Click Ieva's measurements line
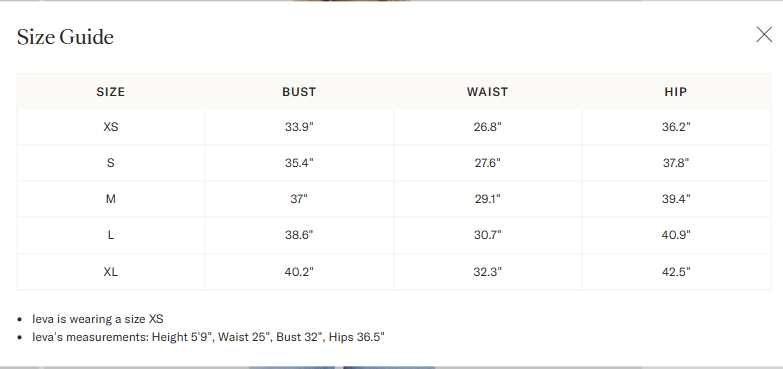Viewport: 783px width, 369px height. pos(209,337)
